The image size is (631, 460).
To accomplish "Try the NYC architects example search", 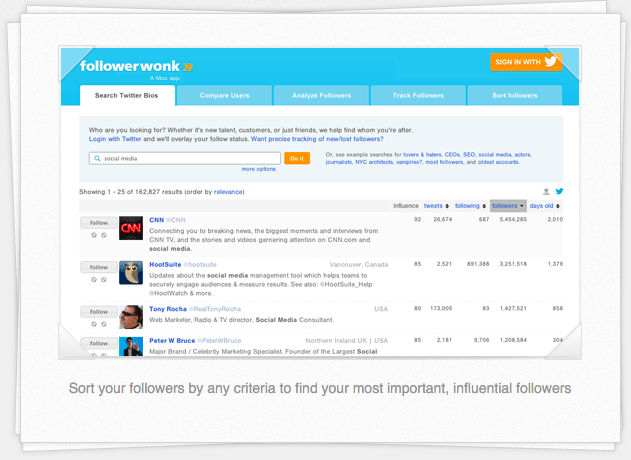I will [x=374, y=162].
